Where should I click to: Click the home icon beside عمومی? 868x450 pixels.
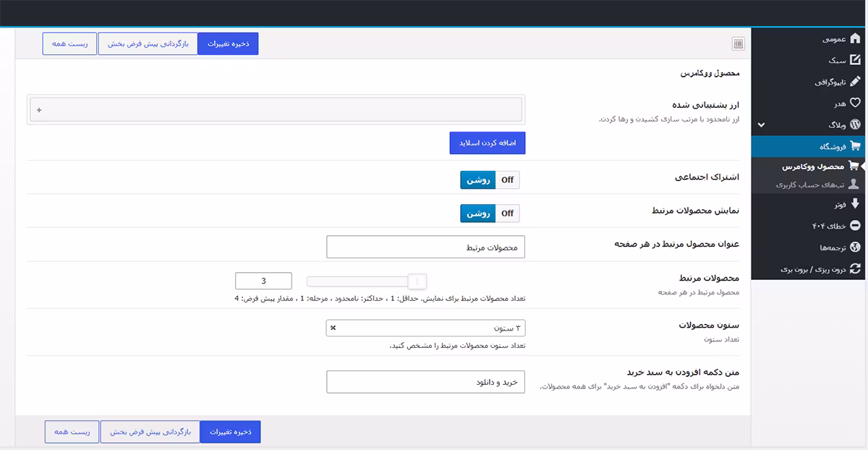[855, 38]
